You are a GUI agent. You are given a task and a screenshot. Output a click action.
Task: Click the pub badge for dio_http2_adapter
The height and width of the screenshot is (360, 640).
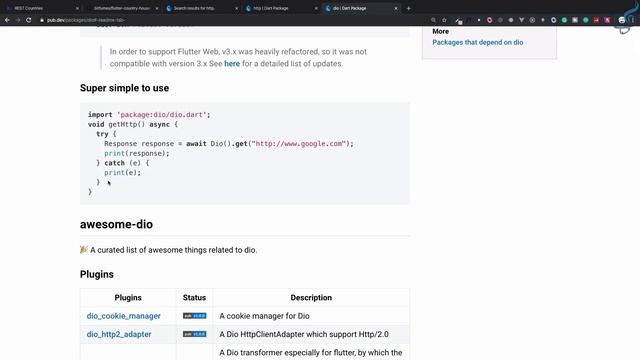click(195, 334)
